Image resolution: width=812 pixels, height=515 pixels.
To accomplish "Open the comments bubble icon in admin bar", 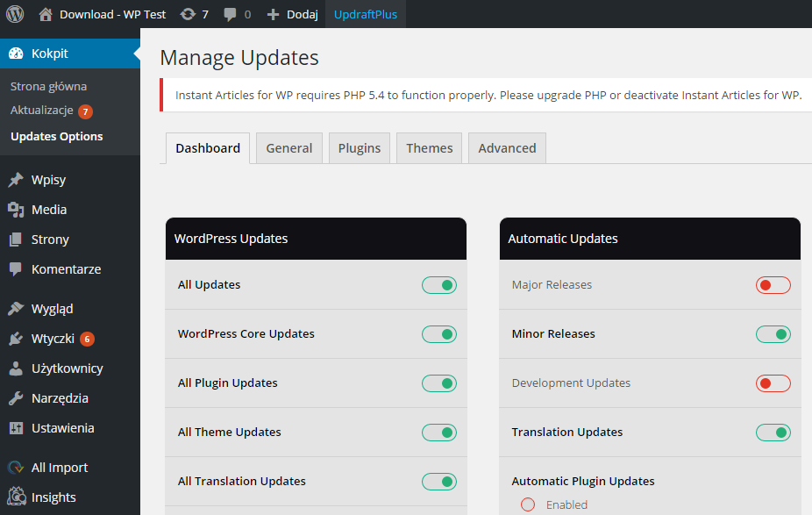I will point(230,15).
